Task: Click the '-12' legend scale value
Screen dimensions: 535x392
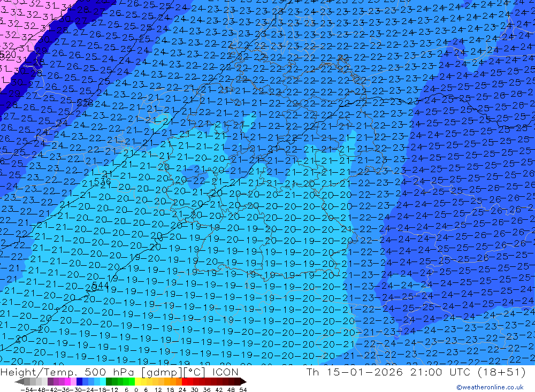Action: pyautogui.click(x=112, y=390)
